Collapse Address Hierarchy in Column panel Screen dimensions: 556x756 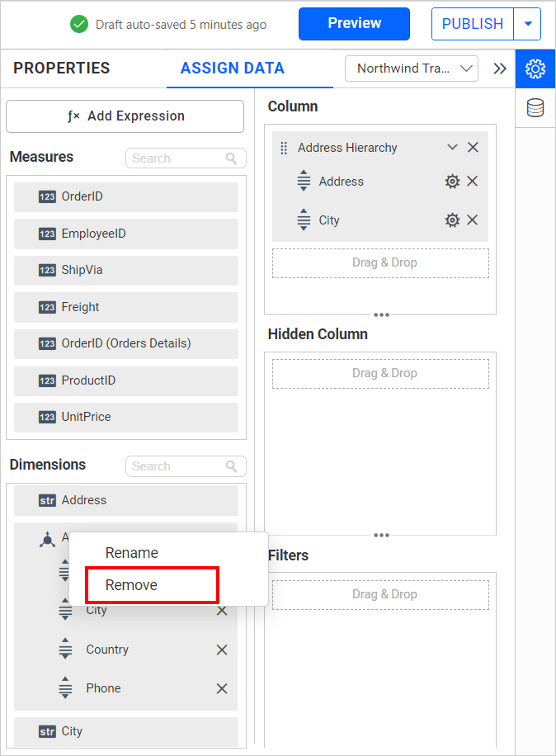click(x=450, y=147)
